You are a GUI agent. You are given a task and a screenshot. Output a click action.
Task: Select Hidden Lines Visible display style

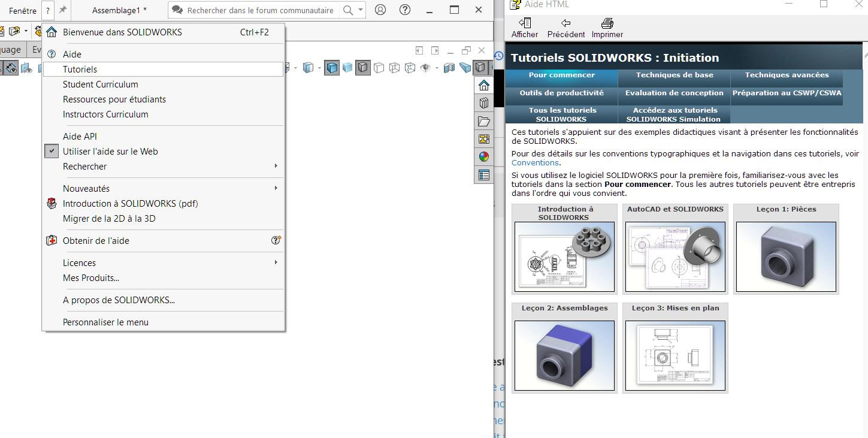tap(410, 68)
